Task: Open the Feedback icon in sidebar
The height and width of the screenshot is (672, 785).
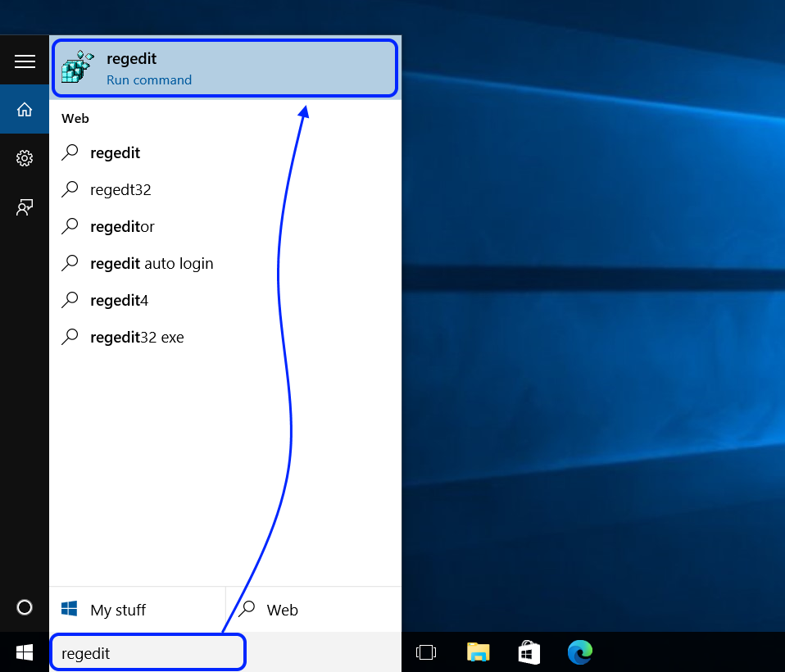Action: (25, 207)
